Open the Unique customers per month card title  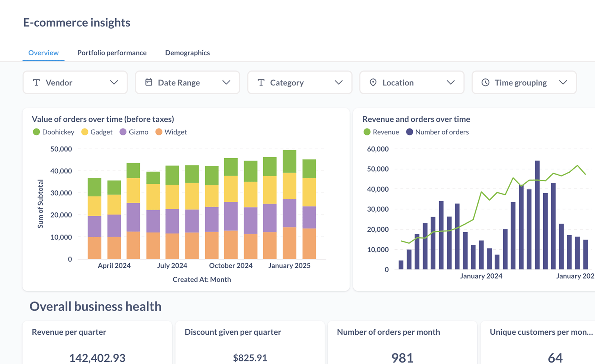tap(541, 332)
